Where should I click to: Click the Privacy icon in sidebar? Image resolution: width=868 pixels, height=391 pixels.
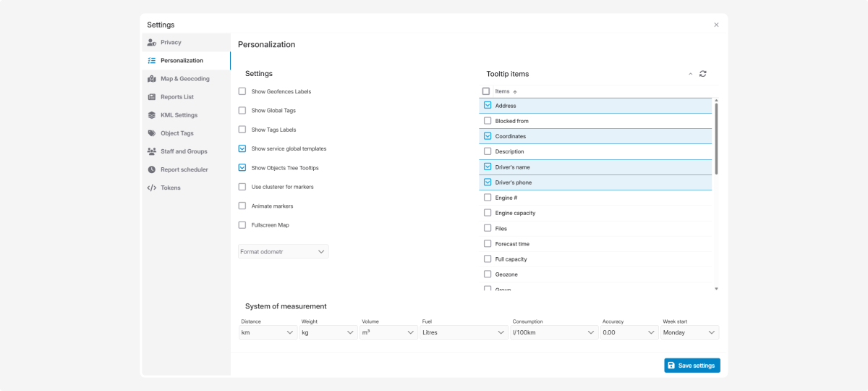click(x=152, y=43)
